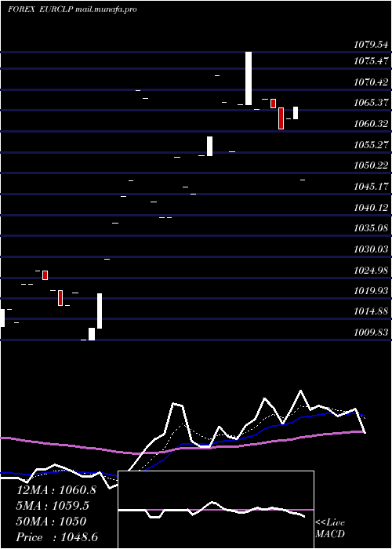Select the 1035.08 price level label
This screenshot has height=549, width=392.
pyautogui.click(x=371, y=228)
